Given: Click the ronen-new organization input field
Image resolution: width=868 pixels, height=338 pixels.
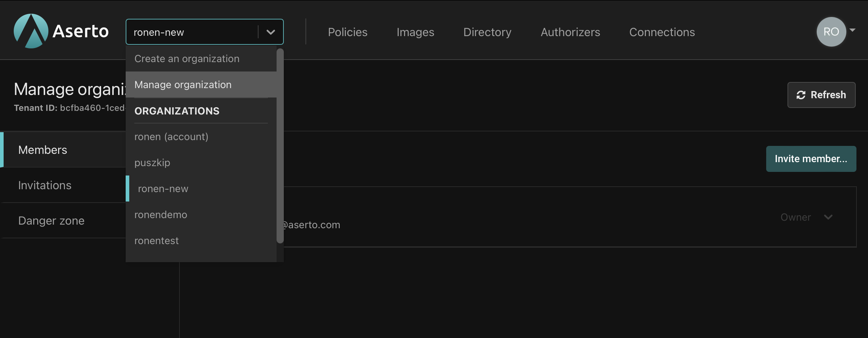Looking at the screenshot, I should (x=191, y=32).
